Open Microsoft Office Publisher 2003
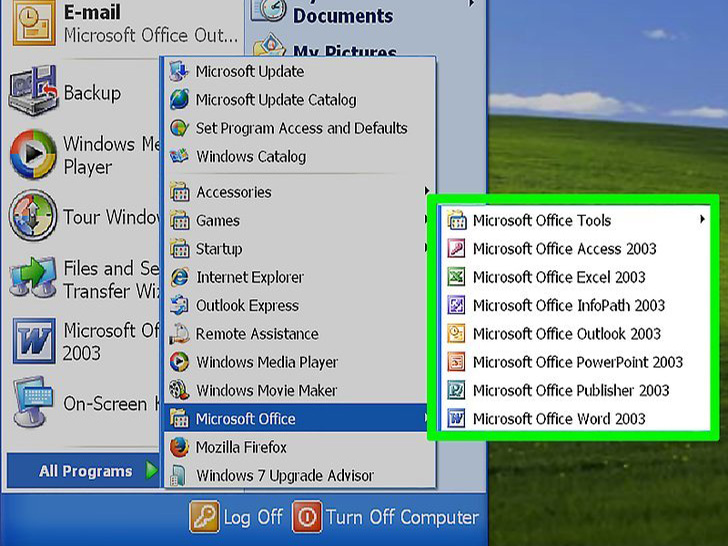The image size is (728, 546). tap(574, 390)
